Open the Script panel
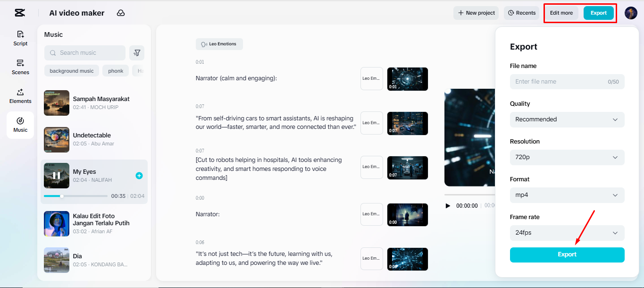644x288 pixels. coord(20,38)
